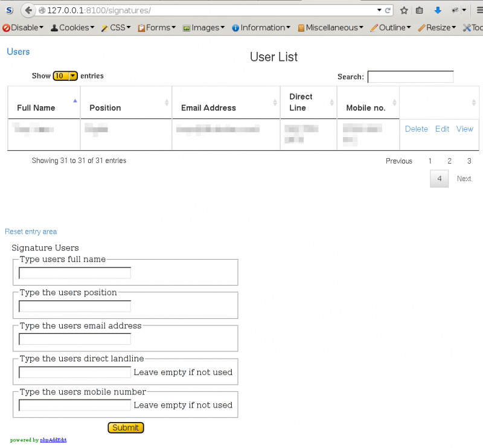Screen dimensions: 483x448
Task: Click the Reset entry area link
Action: (x=31, y=232)
